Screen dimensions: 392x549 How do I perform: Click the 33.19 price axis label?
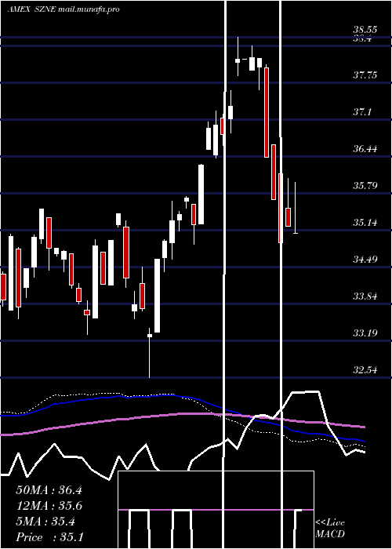click(x=365, y=333)
